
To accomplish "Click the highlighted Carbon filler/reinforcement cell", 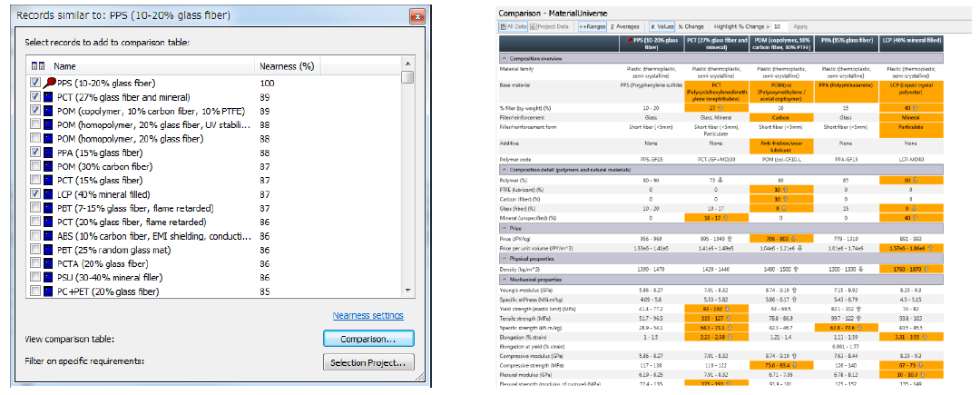I will point(782,117).
